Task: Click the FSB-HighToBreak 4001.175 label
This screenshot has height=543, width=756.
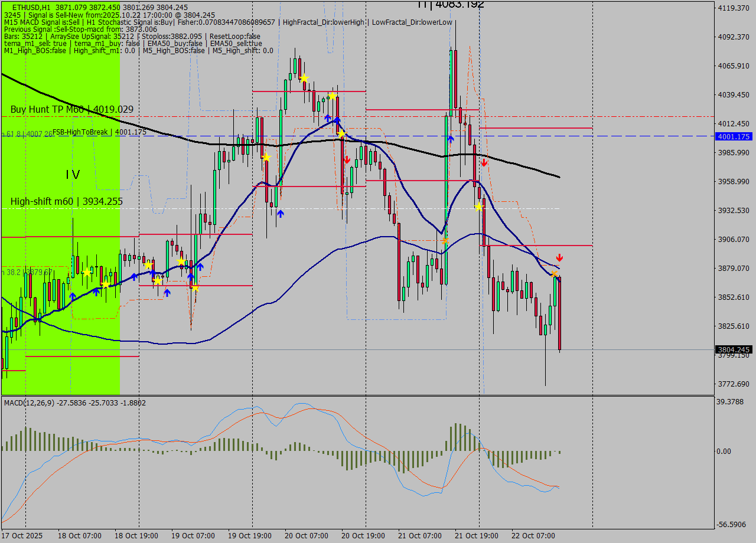Action: tap(99, 132)
